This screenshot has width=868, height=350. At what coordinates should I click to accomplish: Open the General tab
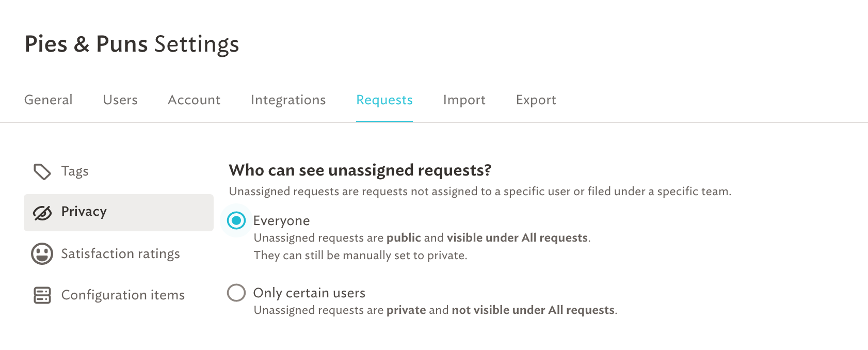tap(49, 100)
